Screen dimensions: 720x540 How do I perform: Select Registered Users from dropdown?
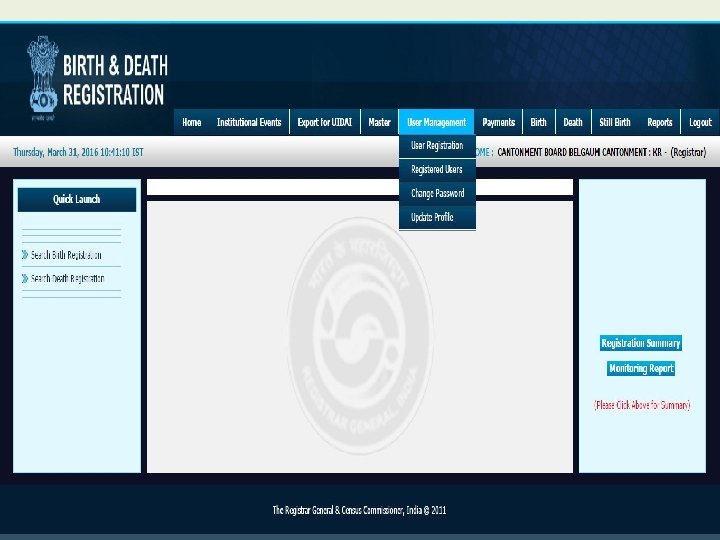coord(437,170)
